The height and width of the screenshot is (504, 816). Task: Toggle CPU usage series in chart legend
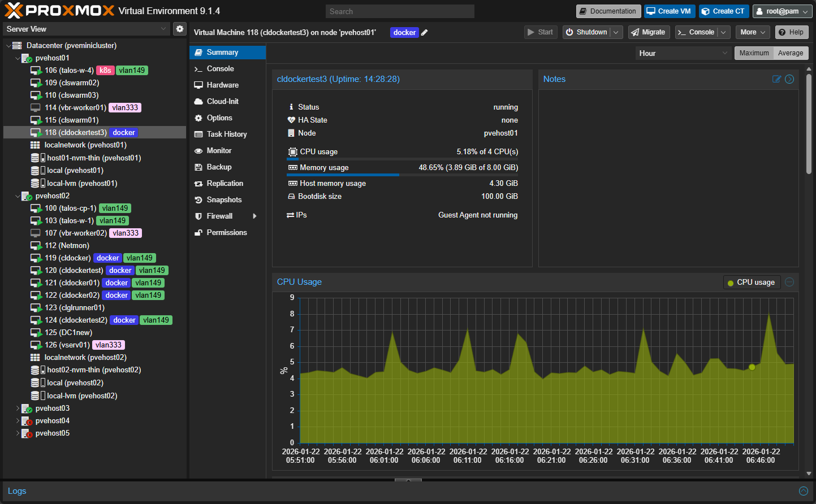pyautogui.click(x=752, y=282)
